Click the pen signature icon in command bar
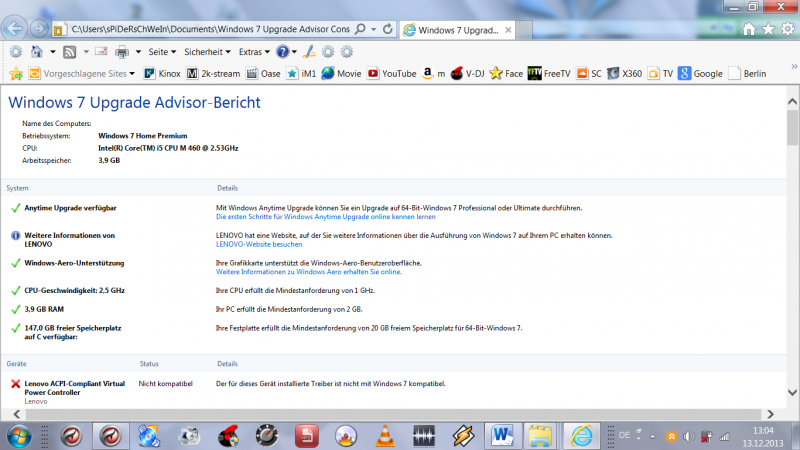This screenshot has width=800, height=450. point(309,52)
